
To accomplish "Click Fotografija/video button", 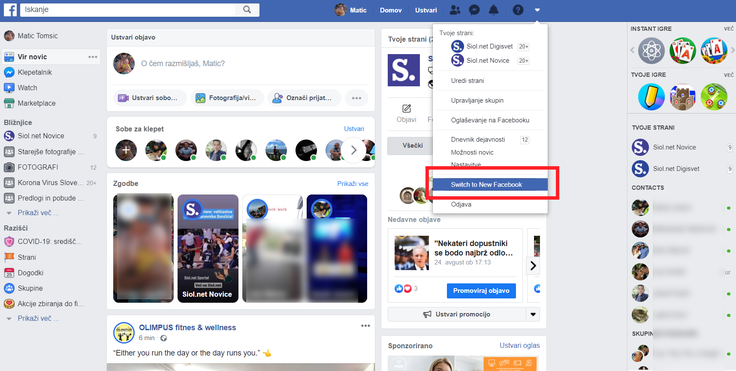I will coord(227,98).
